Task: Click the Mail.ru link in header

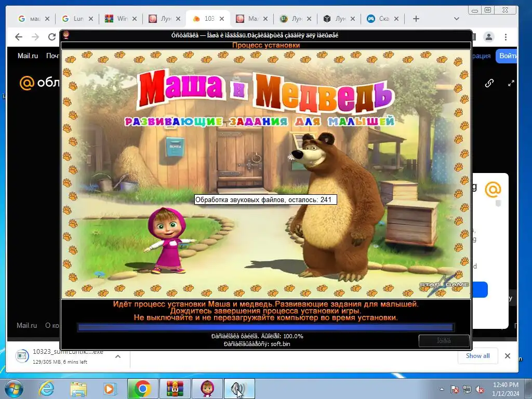Action: click(28, 56)
